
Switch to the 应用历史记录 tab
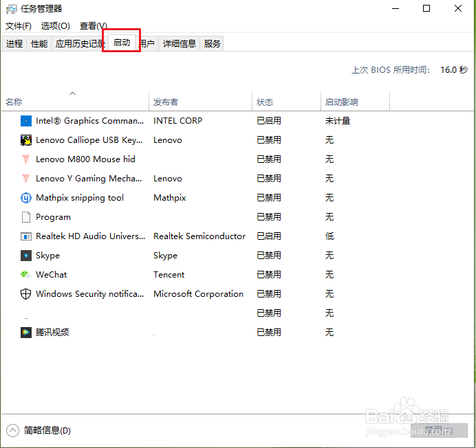tap(80, 44)
